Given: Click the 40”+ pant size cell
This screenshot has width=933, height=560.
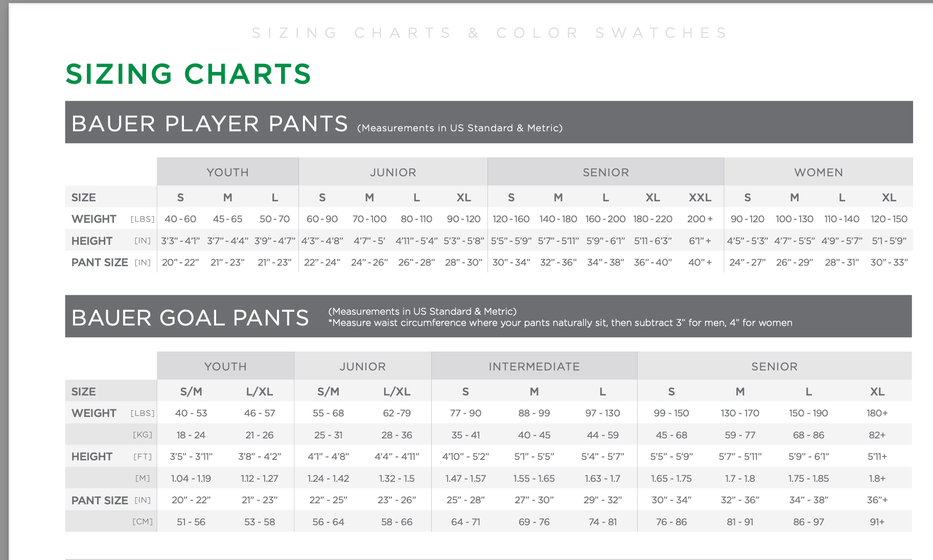Looking at the screenshot, I should pos(699,263).
